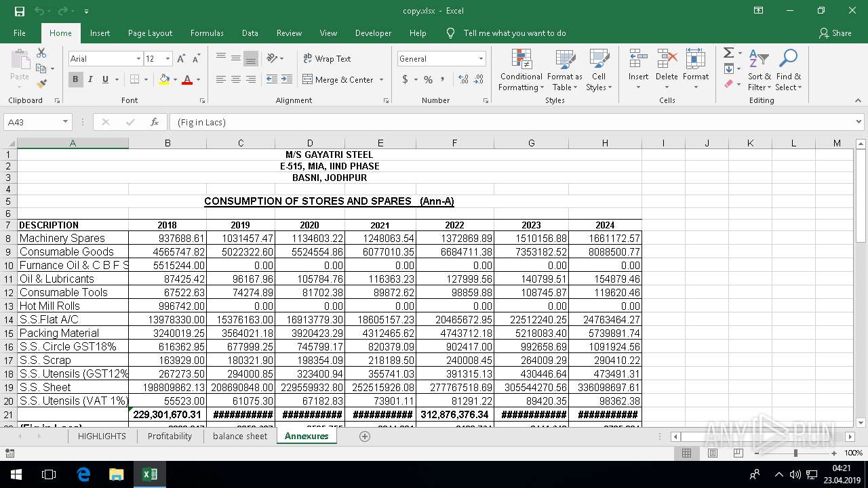Click Wrap Text button
The image size is (868, 488).
tap(327, 59)
